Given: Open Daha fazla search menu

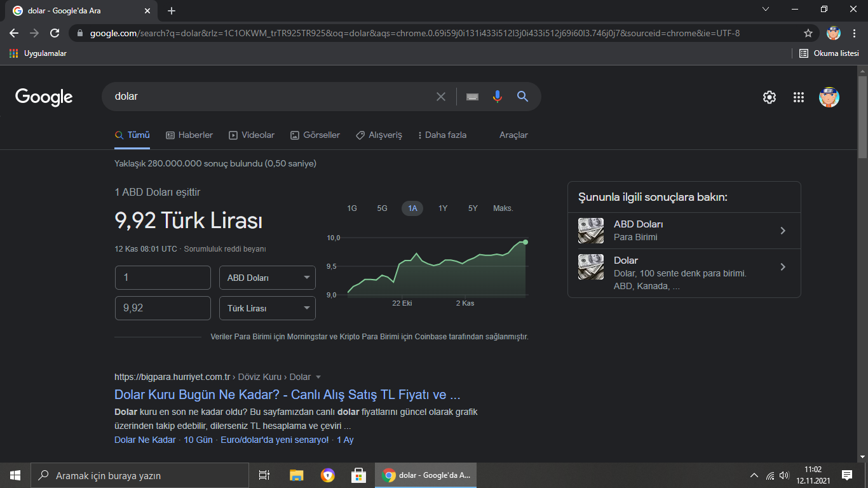Looking at the screenshot, I should (442, 135).
